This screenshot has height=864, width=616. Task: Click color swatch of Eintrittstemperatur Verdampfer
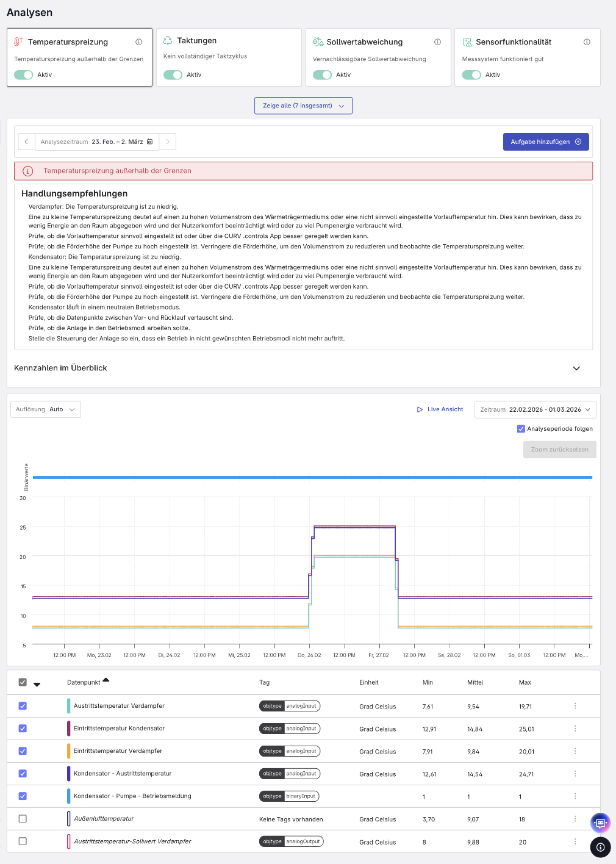click(69, 751)
